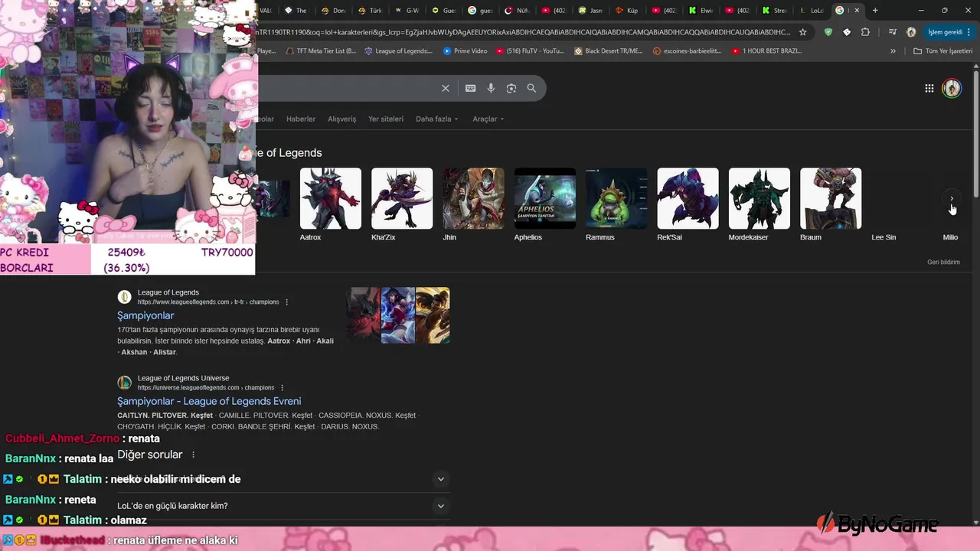Open the FluTV YouTube bookmark
This screenshot has width=980, height=551.
tap(530, 51)
